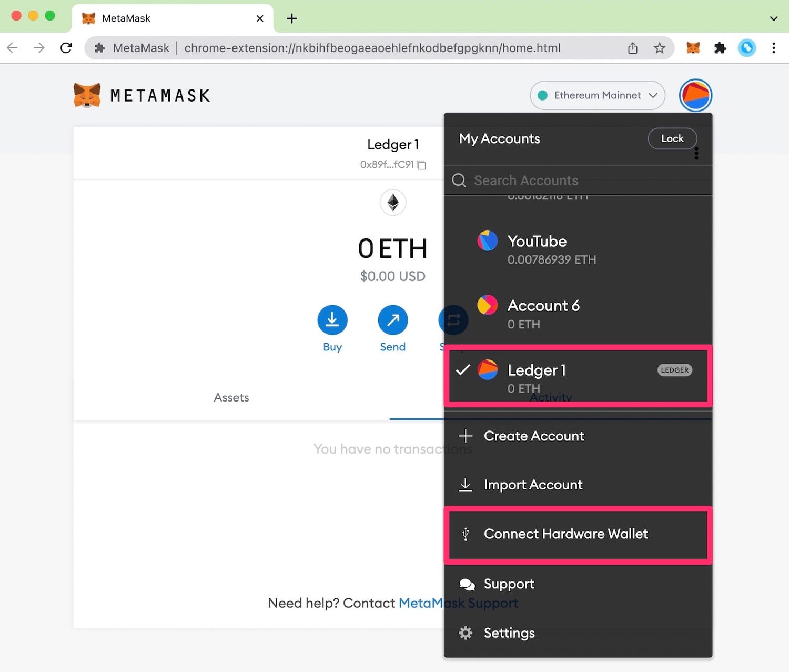
Task: Click the Account 6 avatar
Action: pyautogui.click(x=488, y=305)
